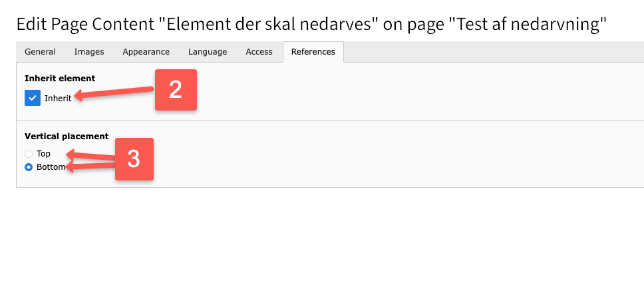Click the red arrow pointing at Top
Image resolution: width=644 pixels, height=281 pixels.
[x=90, y=156]
